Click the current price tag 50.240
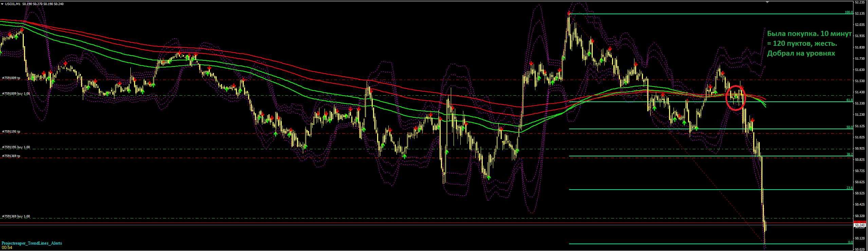The width and height of the screenshot is (868, 251). tap(860, 225)
